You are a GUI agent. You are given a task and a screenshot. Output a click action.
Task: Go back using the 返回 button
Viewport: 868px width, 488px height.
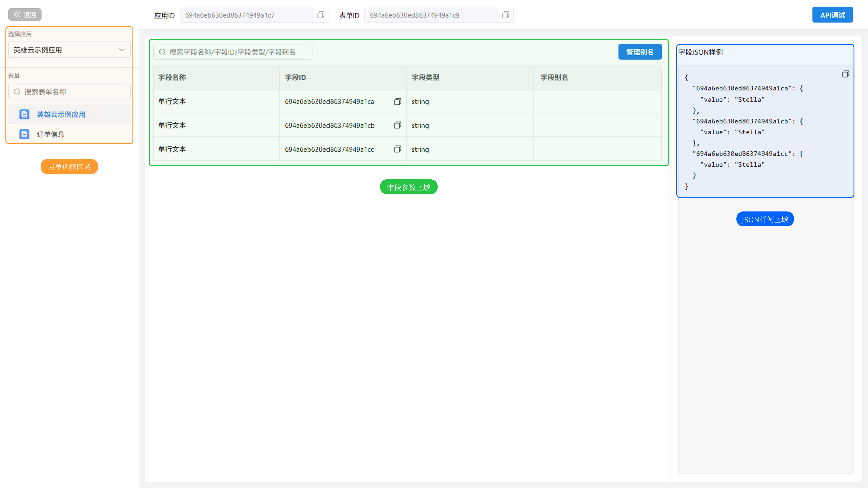(x=25, y=14)
